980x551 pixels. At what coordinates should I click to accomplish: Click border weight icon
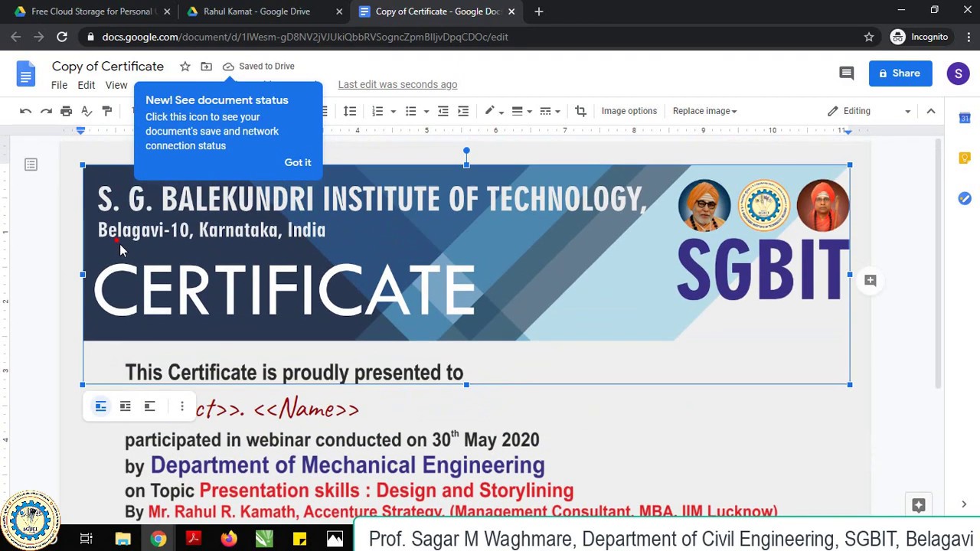(x=518, y=111)
